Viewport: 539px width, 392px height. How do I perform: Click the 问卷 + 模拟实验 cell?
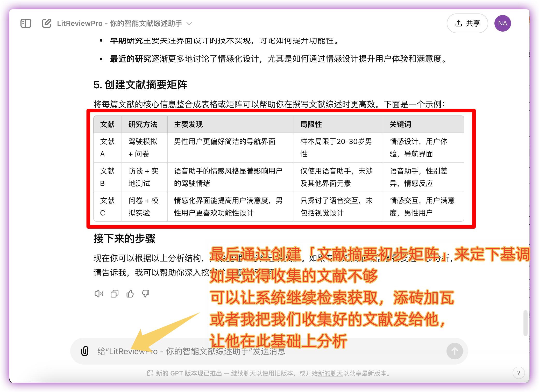(145, 207)
